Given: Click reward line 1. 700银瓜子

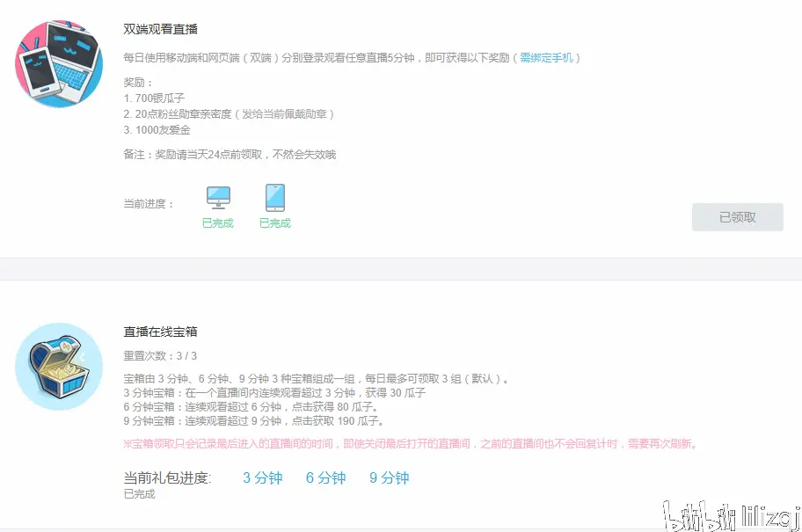Looking at the screenshot, I should tap(154, 98).
